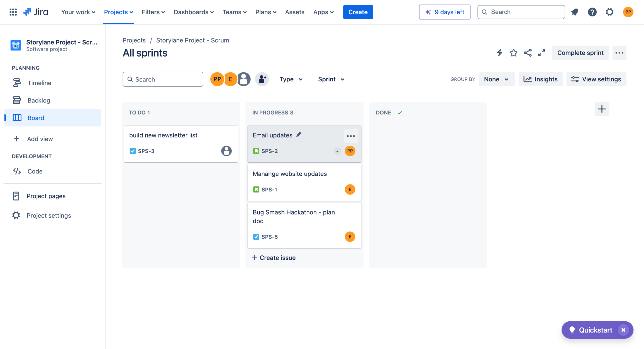The image size is (644, 349).
Task: Open the app switcher grid icon
Action: coord(13,12)
